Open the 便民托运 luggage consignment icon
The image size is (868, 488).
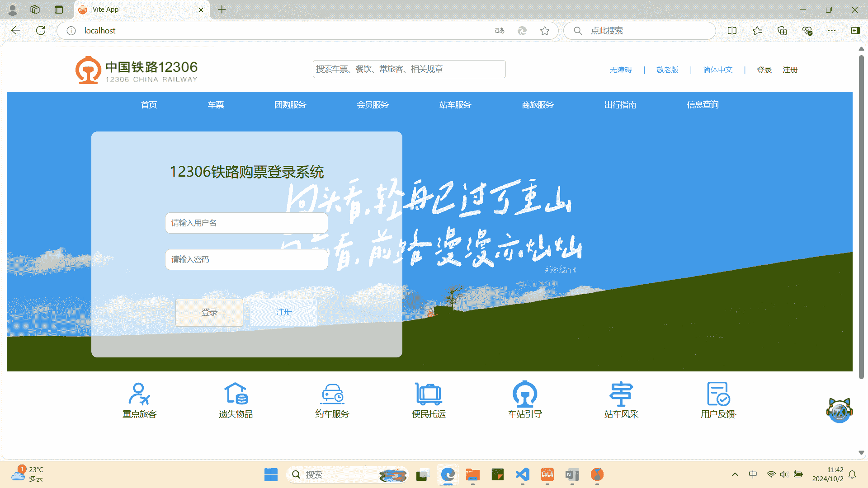coord(429,394)
